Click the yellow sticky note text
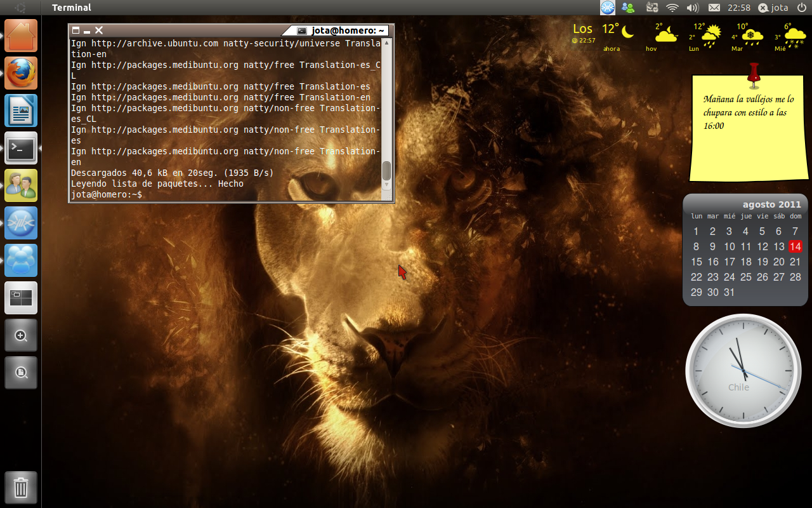 (748, 112)
